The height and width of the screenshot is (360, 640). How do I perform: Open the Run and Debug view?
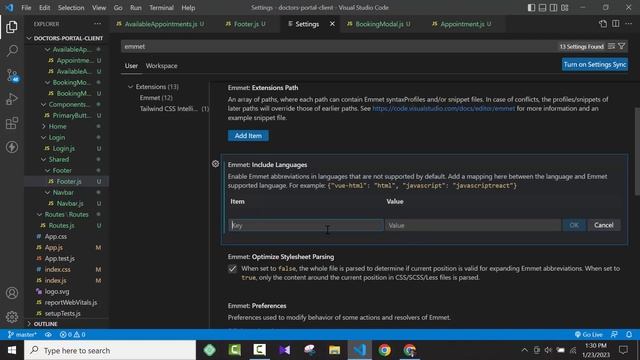pyautogui.click(x=12, y=99)
